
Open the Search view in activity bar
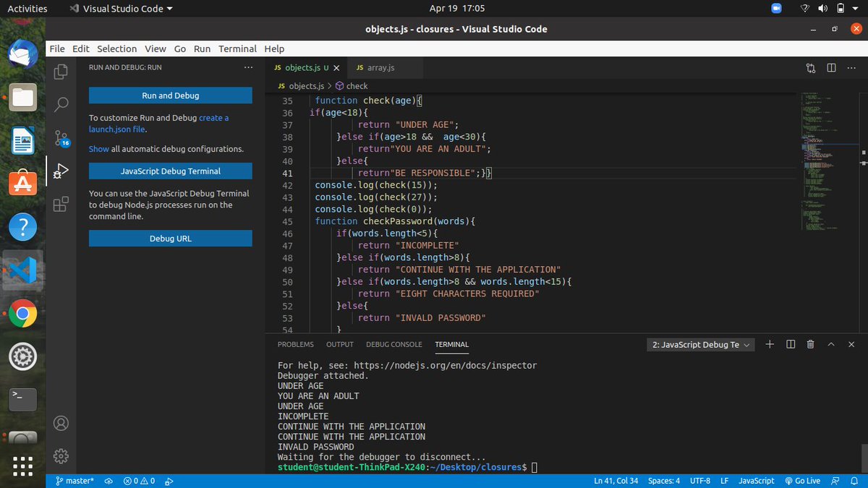point(61,105)
